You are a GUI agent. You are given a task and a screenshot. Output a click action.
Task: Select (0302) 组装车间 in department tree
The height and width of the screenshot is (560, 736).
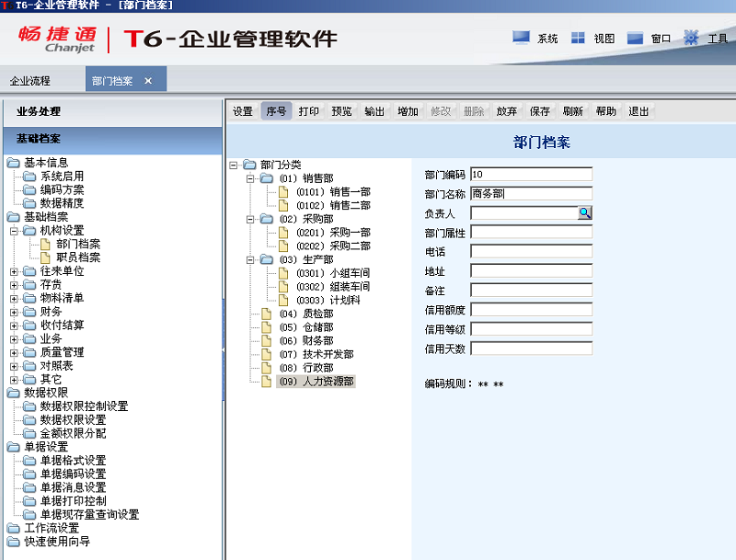click(x=333, y=287)
